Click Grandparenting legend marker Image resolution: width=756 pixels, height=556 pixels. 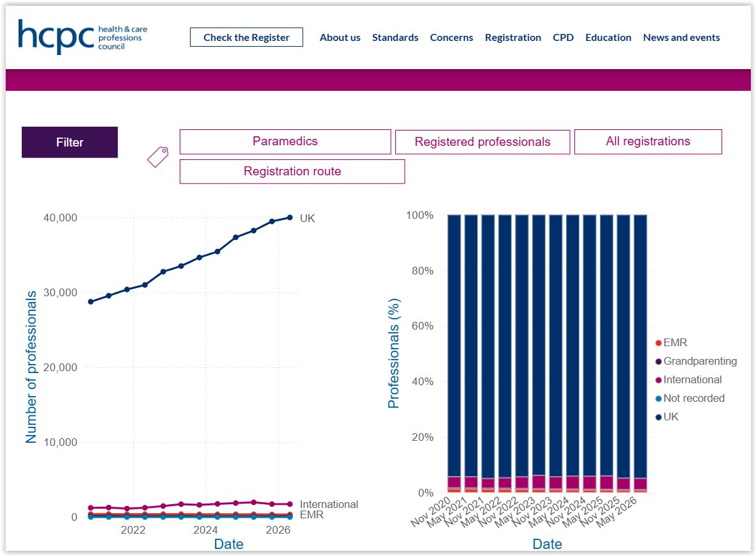point(658,361)
